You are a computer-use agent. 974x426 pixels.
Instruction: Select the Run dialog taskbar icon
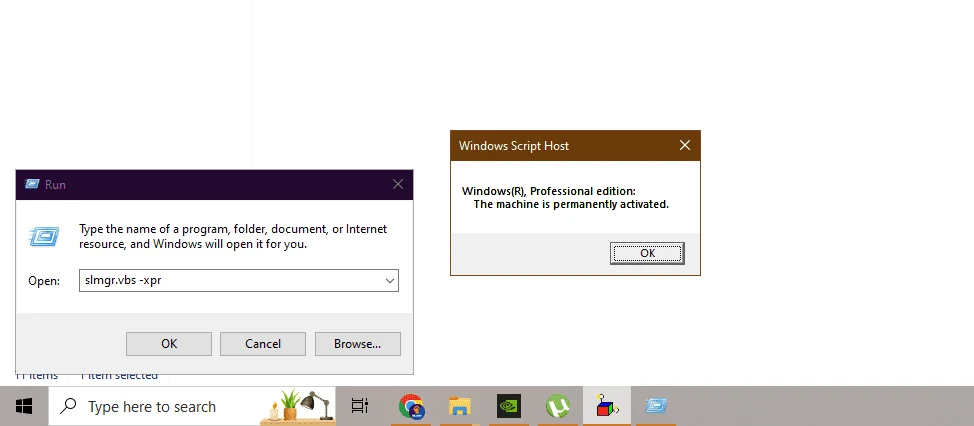click(x=656, y=407)
